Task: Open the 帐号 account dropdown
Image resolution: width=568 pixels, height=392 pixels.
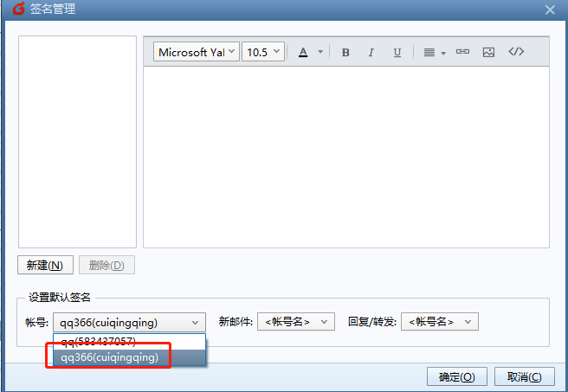Action: pyautogui.click(x=130, y=322)
